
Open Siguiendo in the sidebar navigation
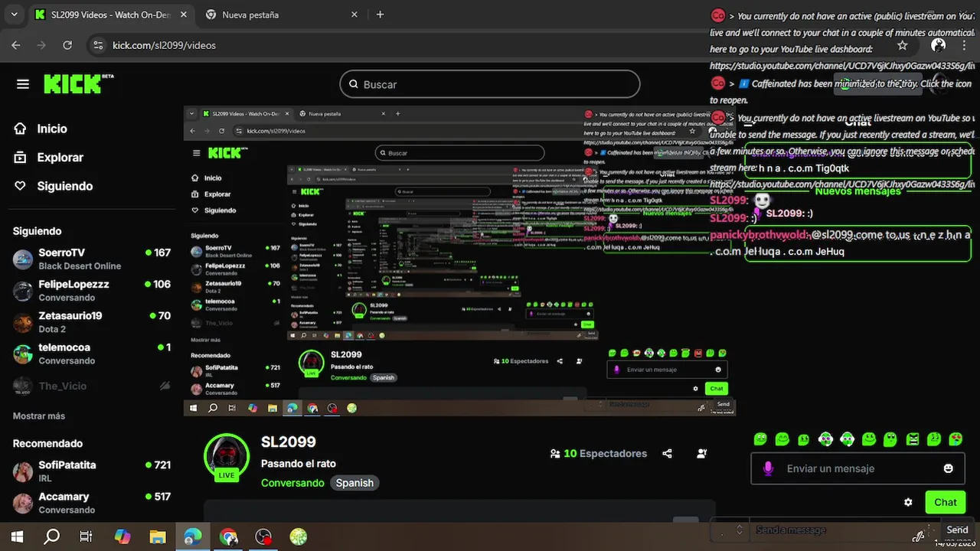[x=64, y=186]
